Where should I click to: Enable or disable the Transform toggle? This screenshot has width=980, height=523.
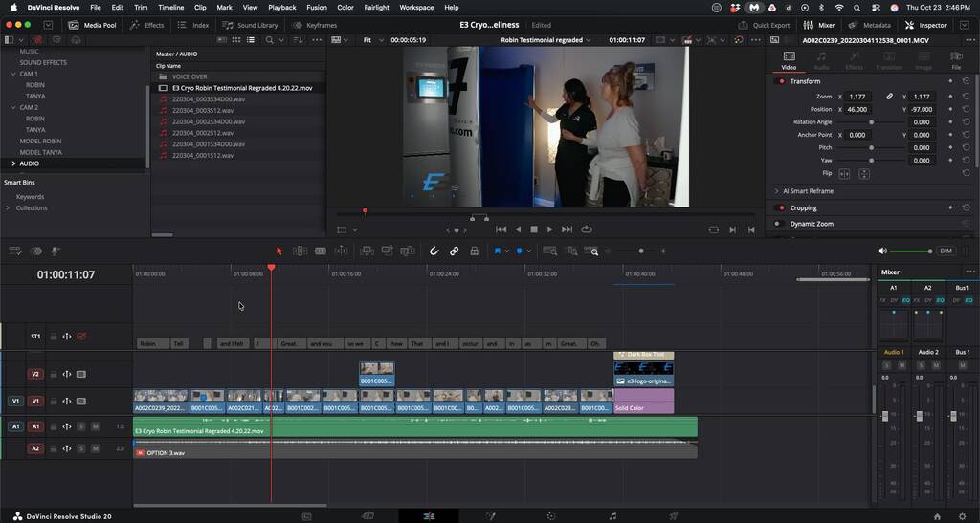click(782, 81)
